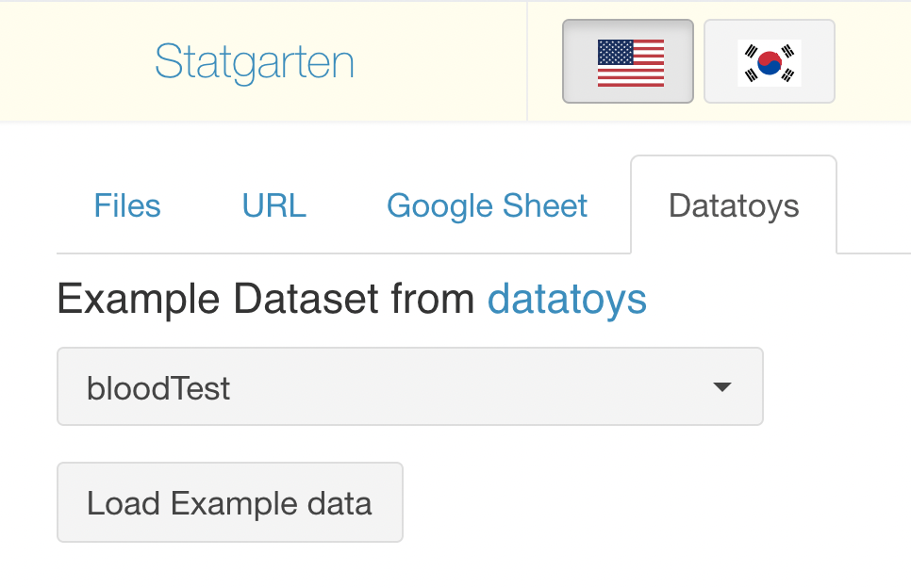Image resolution: width=911 pixels, height=588 pixels.
Task: Click the bloodTest text in the selector
Action: tap(158, 388)
